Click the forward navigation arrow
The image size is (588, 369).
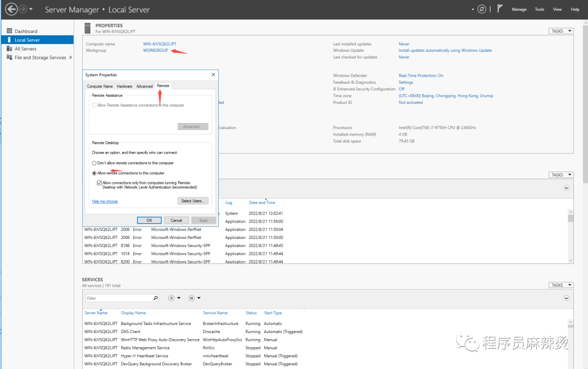23,9
